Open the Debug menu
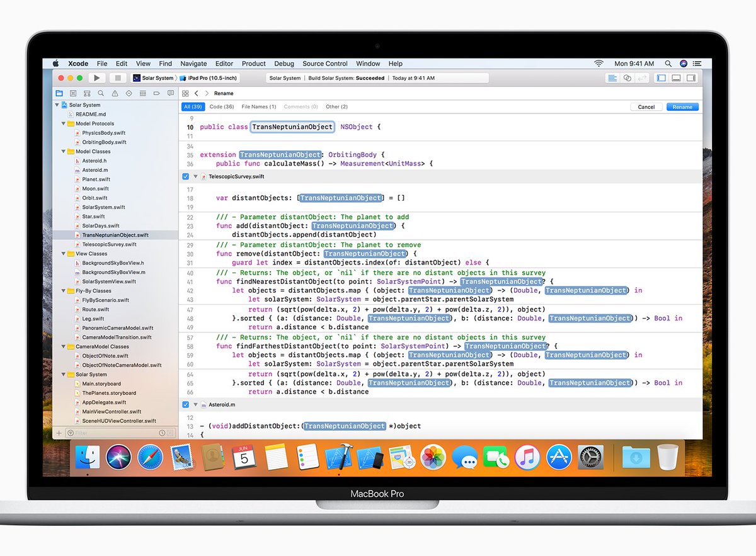Viewport: 756px width, 556px height. tap(284, 64)
